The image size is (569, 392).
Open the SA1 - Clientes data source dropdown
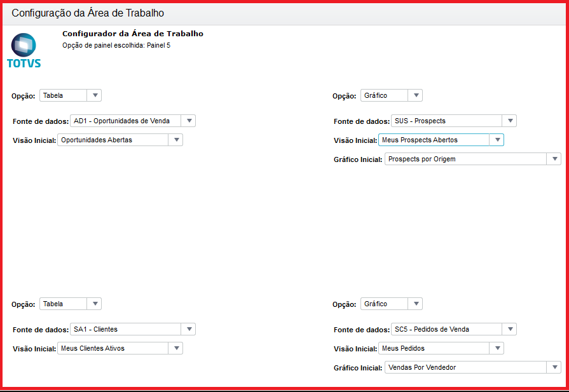point(133,329)
